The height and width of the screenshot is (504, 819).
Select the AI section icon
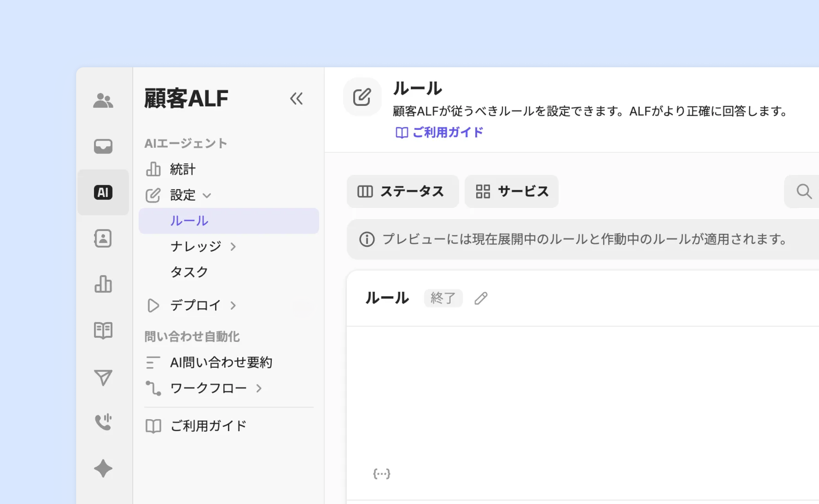point(103,192)
